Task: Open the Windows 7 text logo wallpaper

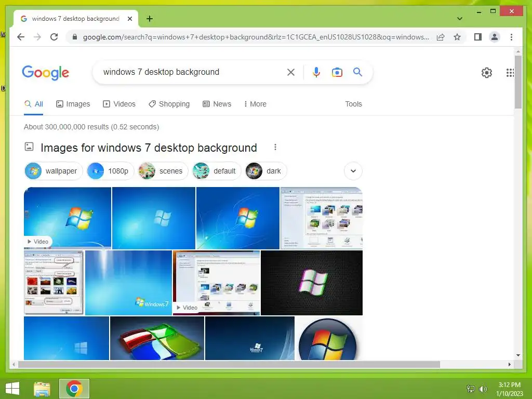Action: pos(129,283)
